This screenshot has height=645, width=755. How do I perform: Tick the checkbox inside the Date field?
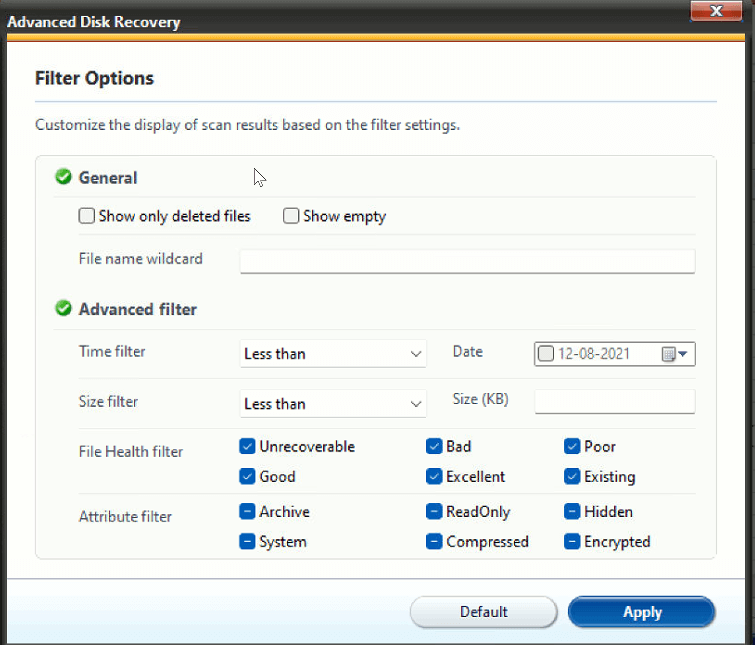pos(546,354)
